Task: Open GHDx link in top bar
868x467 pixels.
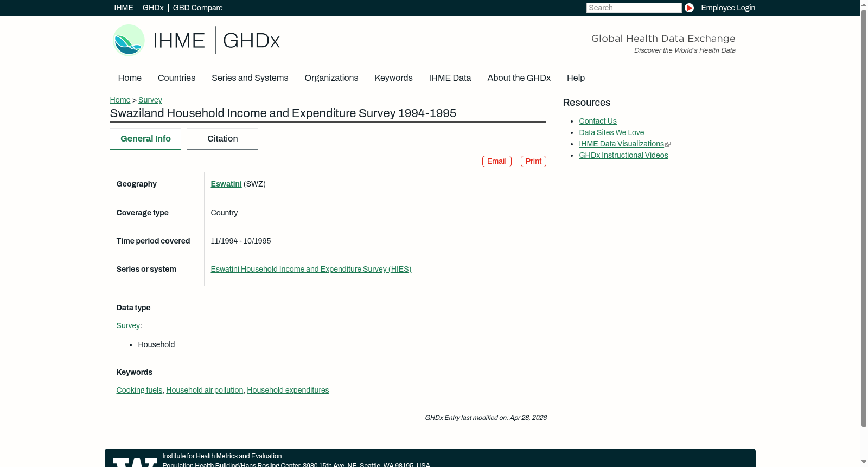Action: pos(153,8)
